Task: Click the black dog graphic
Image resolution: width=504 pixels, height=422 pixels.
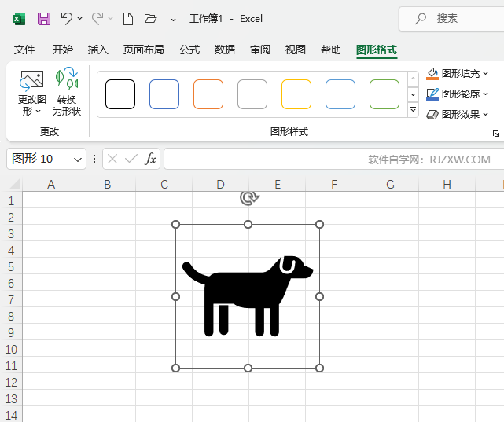Action: [248, 296]
